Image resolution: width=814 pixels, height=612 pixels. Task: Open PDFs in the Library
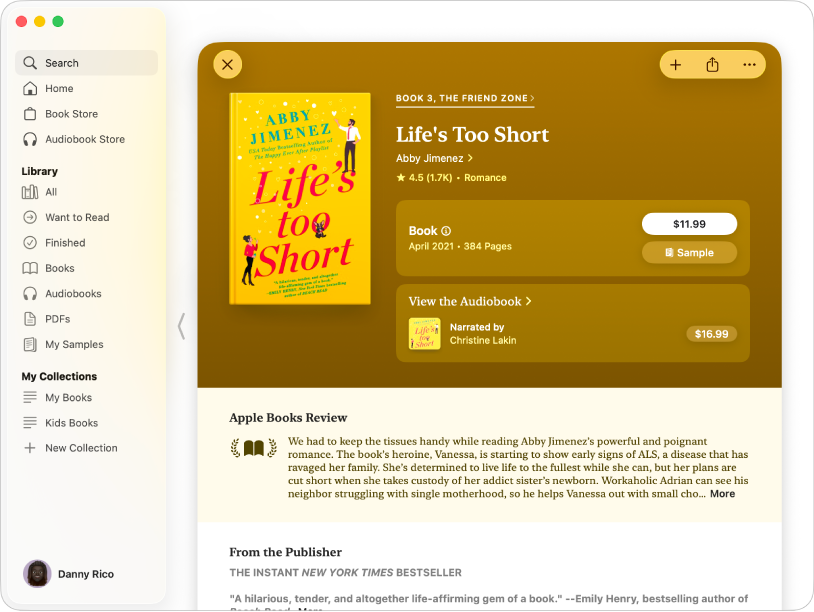pyautogui.click(x=86, y=319)
